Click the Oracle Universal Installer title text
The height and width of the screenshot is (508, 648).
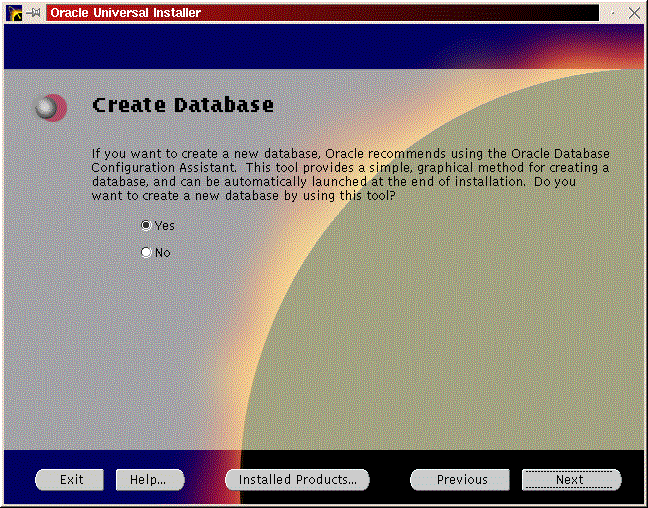click(125, 13)
